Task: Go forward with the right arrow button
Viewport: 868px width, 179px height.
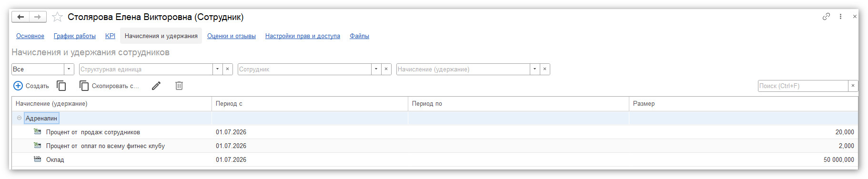Action: (x=38, y=17)
